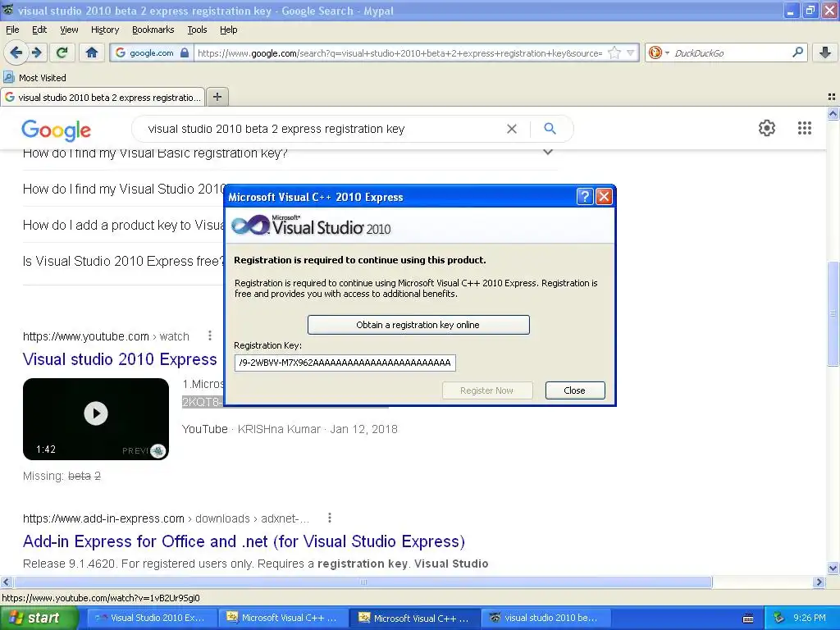Go back with the browser back arrow
The height and width of the screenshot is (630, 840).
(x=16, y=52)
